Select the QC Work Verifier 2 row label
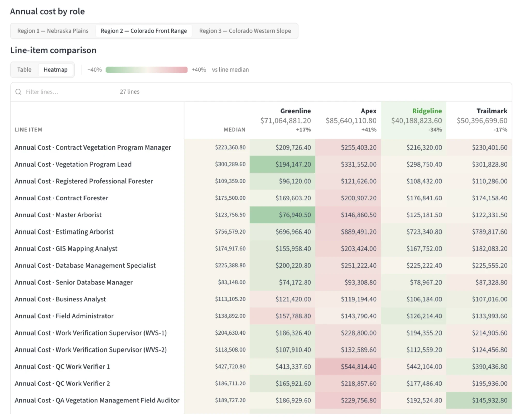The height and width of the screenshot is (420, 517). 62,383
